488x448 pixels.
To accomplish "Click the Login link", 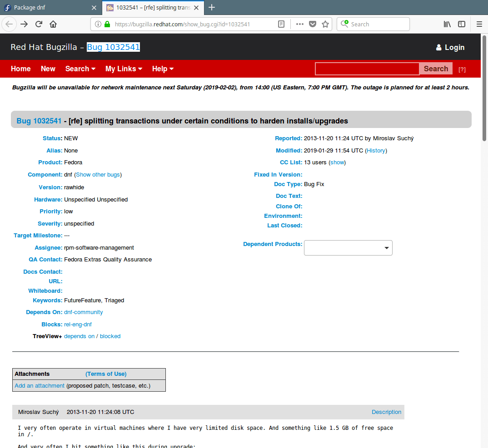I will tap(454, 47).
